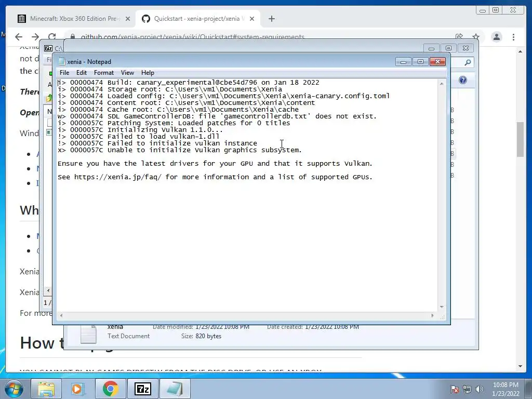Click 'Failed to load vulkan-1.dll' line
532x399 pixels.
click(x=138, y=137)
